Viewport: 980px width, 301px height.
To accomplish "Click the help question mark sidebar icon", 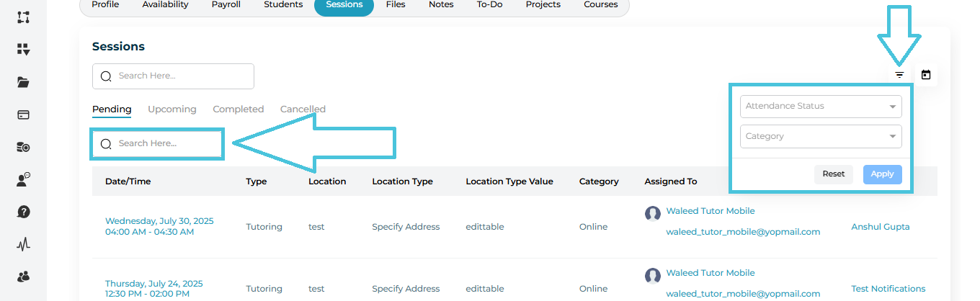I will click(x=23, y=212).
